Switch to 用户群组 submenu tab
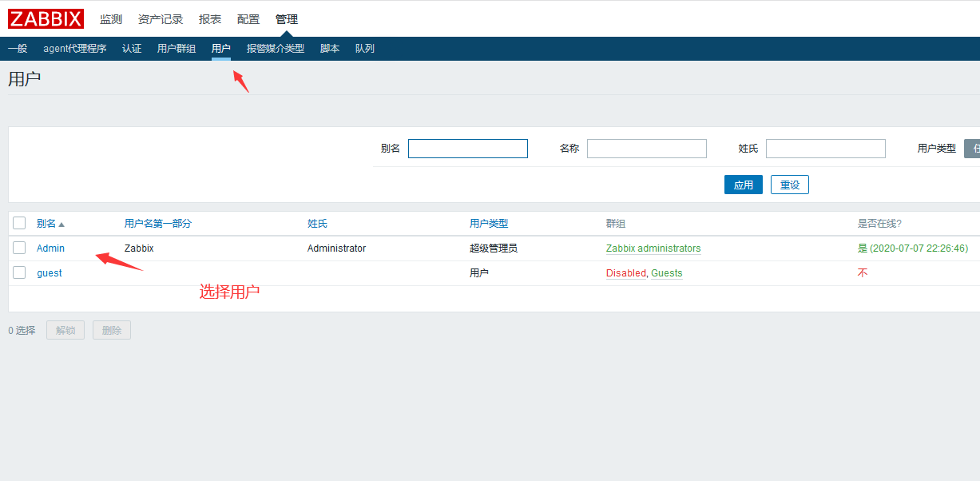Viewport: 980px width, 481px height. click(177, 49)
